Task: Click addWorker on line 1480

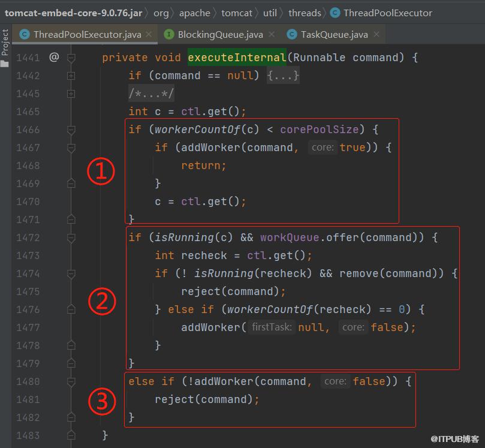Action: tap(224, 381)
